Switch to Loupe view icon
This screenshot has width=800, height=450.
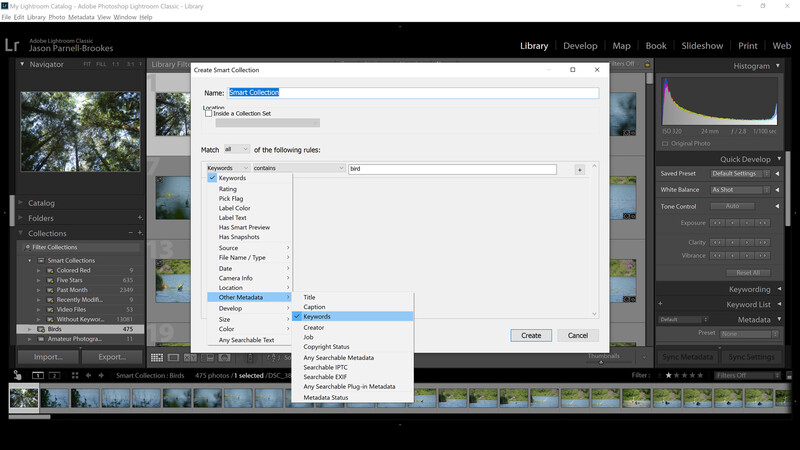point(173,358)
